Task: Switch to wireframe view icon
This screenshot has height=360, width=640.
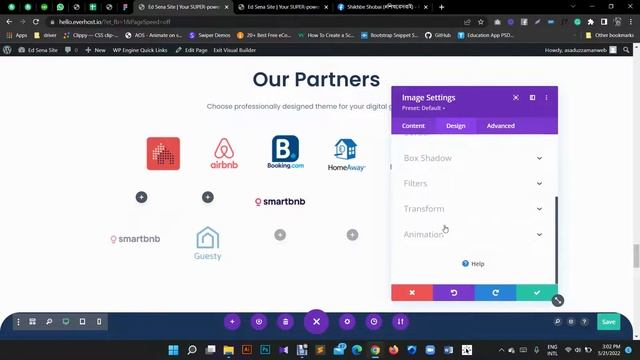Action: point(32,322)
